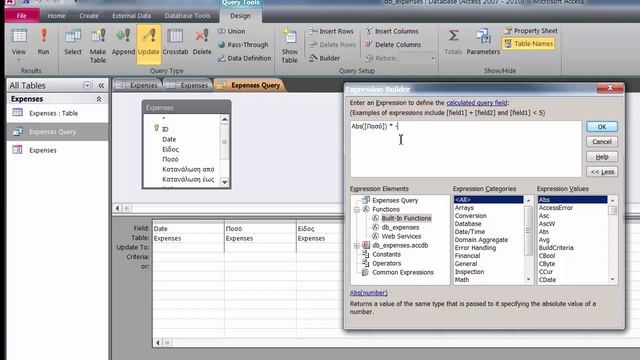The height and width of the screenshot is (360, 640).
Task: Open the Show Table dialog
Action: click(x=289, y=46)
